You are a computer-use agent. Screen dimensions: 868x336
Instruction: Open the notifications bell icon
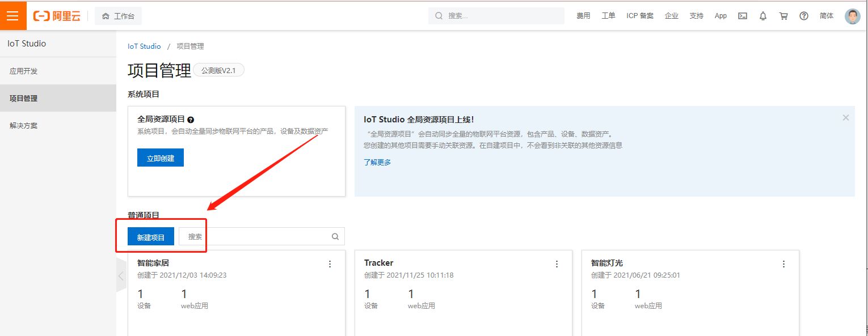pos(763,16)
